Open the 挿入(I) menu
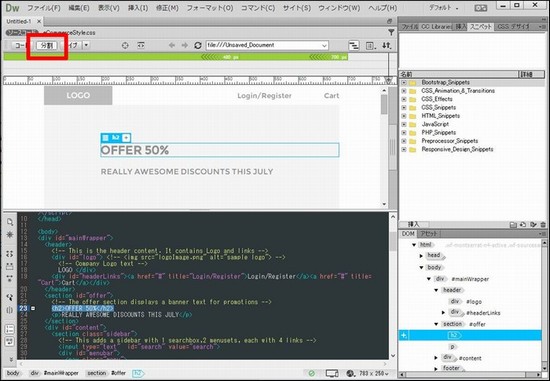550x381 pixels. pyautogui.click(x=138, y=8)
